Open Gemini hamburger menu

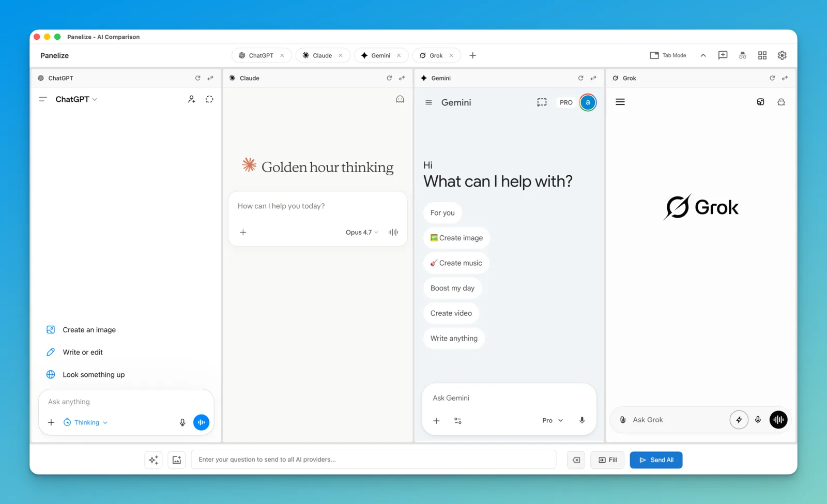tap(428, 102)
